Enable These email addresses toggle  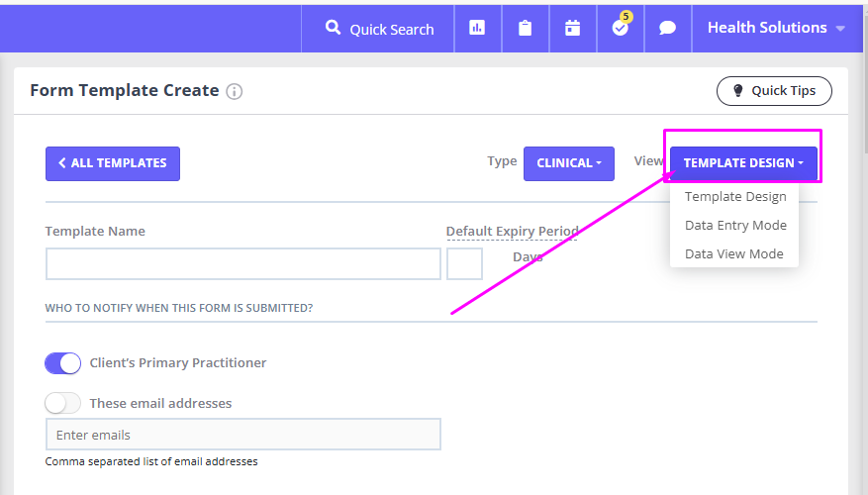62,403
